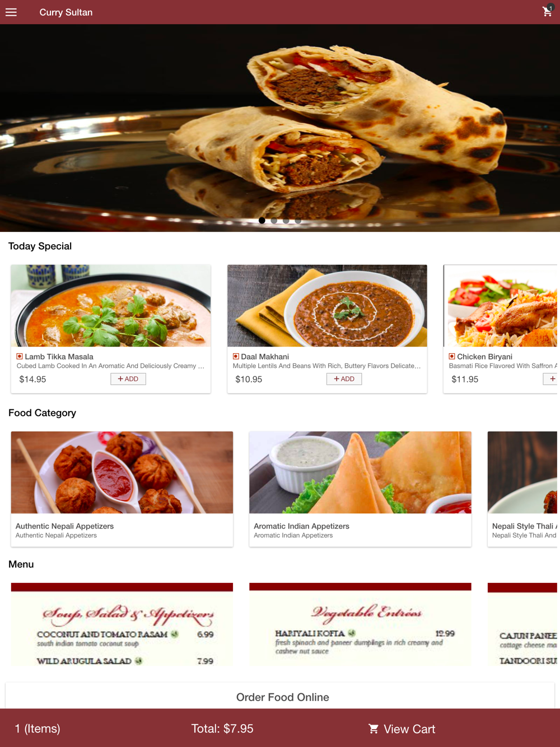Tap the indicator icon beside Chicken Biryani

coord(452,356)
